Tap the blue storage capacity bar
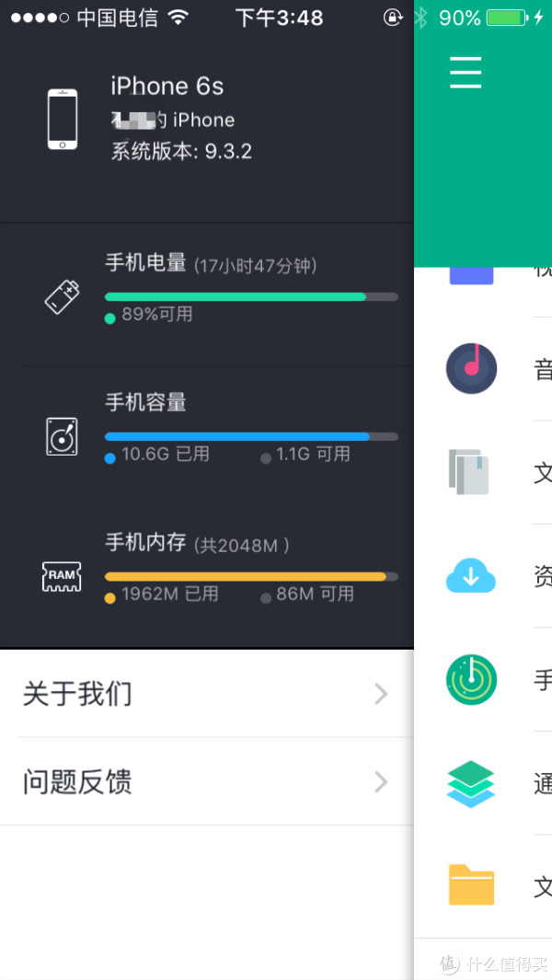The image size is (552, 980). [x=251, y=436]
